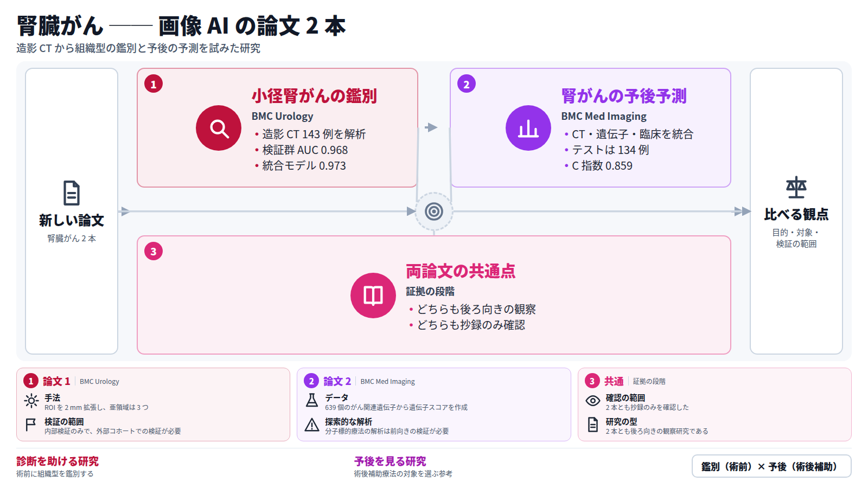Click the bullet CT・遺伝子・臨床を統合
Viewport: 868px width, 488px height.
coord(629,134)
